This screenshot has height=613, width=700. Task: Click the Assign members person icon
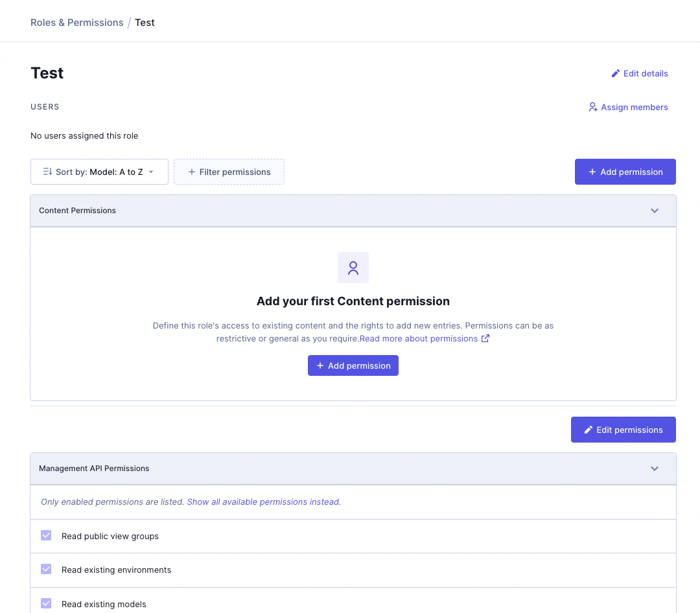point(592,108)
